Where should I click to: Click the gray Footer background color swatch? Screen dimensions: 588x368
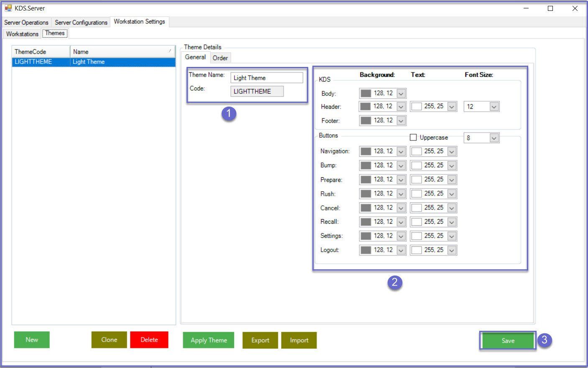[366, 121]
